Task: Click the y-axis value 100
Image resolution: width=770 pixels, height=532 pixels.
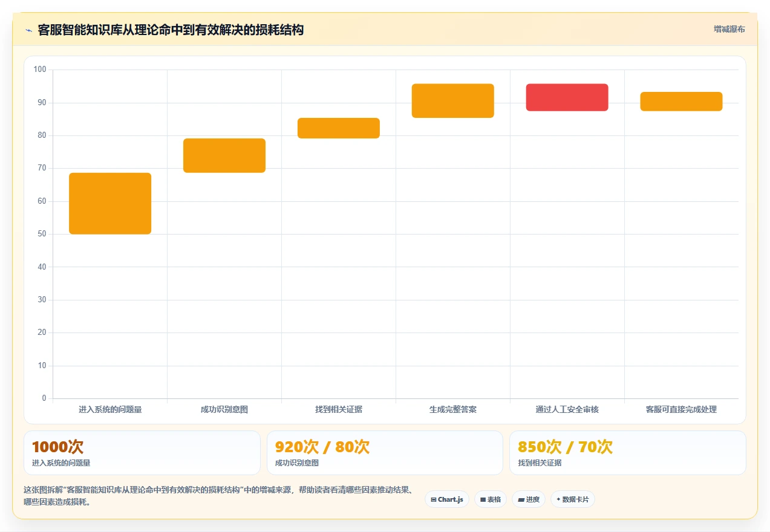Action: pyautogui.click(x=40, y=70)
